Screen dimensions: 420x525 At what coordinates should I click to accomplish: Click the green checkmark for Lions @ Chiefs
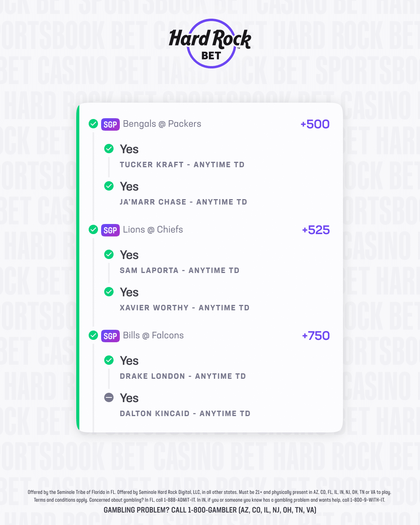[93, 229]
